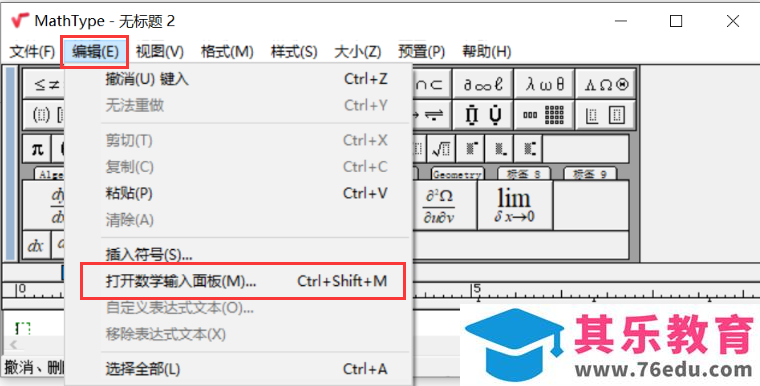Click the horizontal scrollbar left arrow

point(14,345)
